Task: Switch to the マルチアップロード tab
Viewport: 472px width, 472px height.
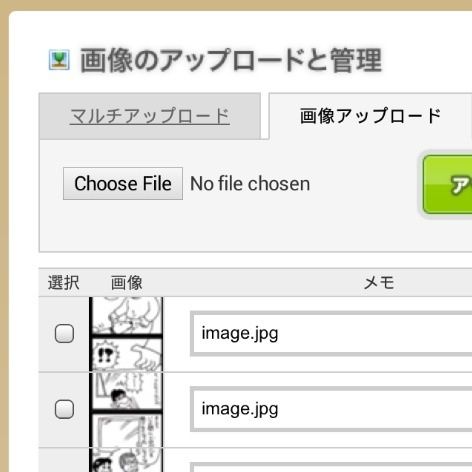Action: pyautogui.click(x=150, y=116)
